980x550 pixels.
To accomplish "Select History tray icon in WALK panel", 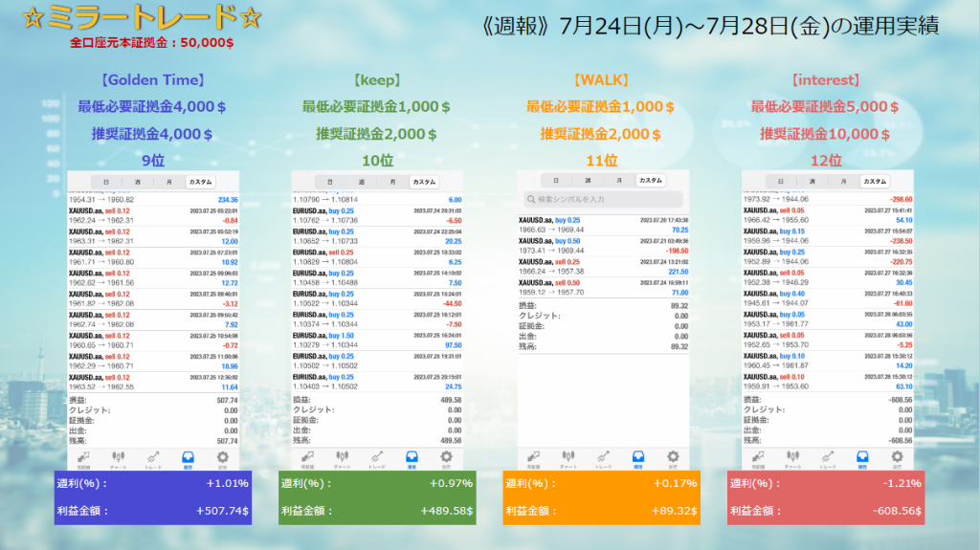I will pyautogui.click(x=637, y=458).
